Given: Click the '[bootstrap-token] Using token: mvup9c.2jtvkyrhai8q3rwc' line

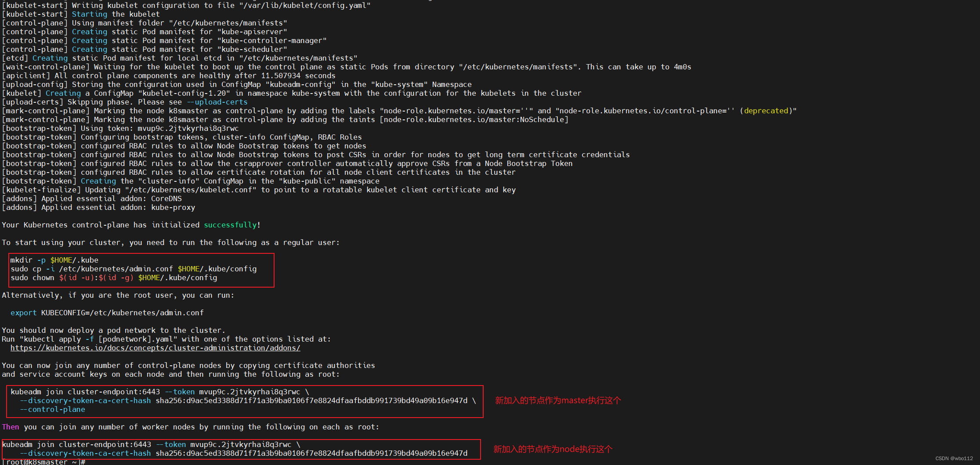Looking at the screenshot, I should (120, 128).
